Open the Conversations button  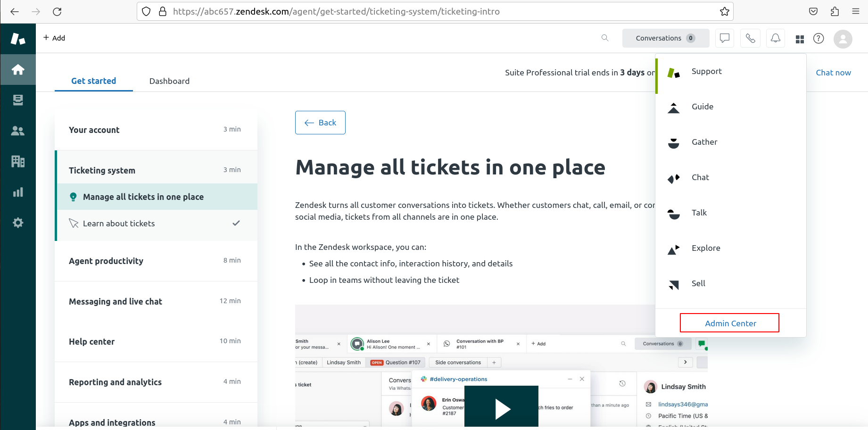[x=666, y=38]
